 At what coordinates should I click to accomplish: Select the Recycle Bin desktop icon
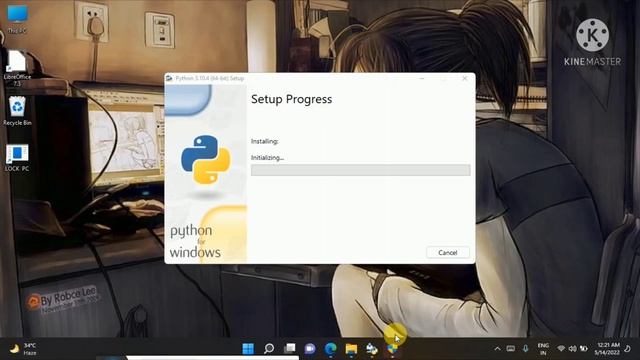tap(17, 111)
